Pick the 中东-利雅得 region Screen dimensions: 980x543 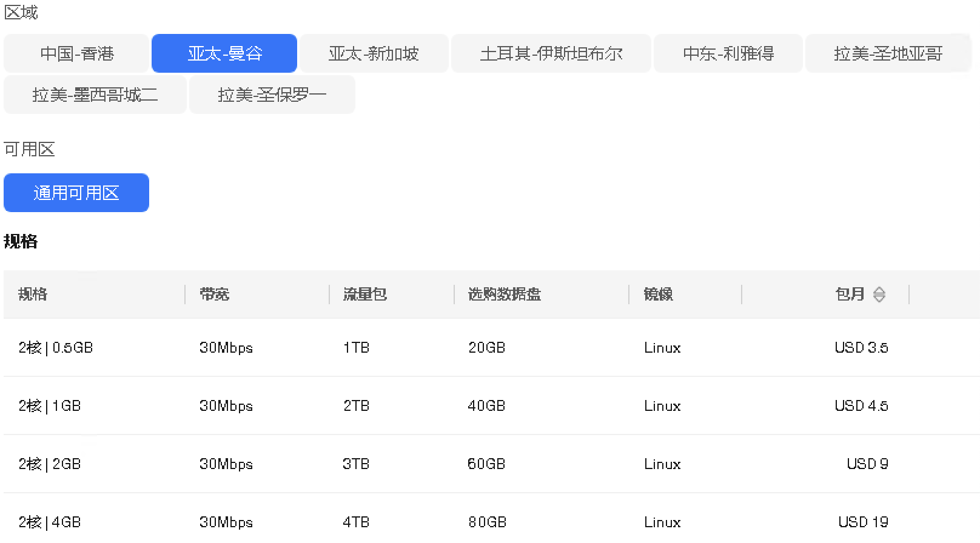(x=728, y=53)
